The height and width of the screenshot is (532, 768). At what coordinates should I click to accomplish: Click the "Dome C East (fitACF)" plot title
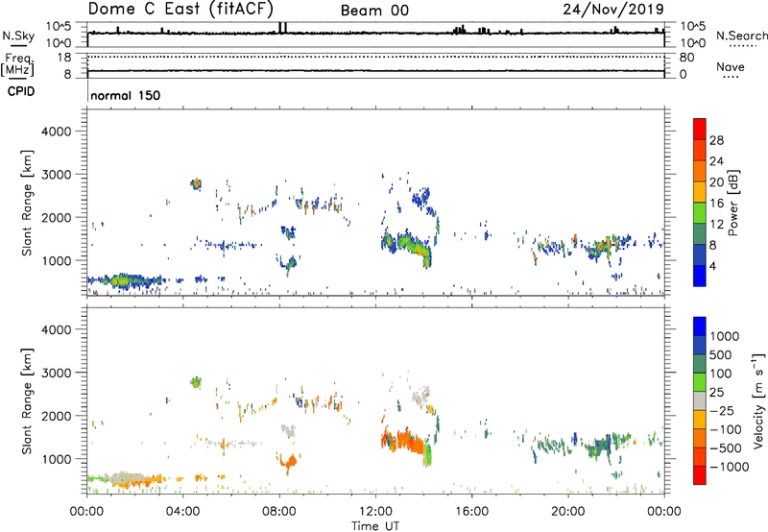pyautogui.click(x=180, y=9)
